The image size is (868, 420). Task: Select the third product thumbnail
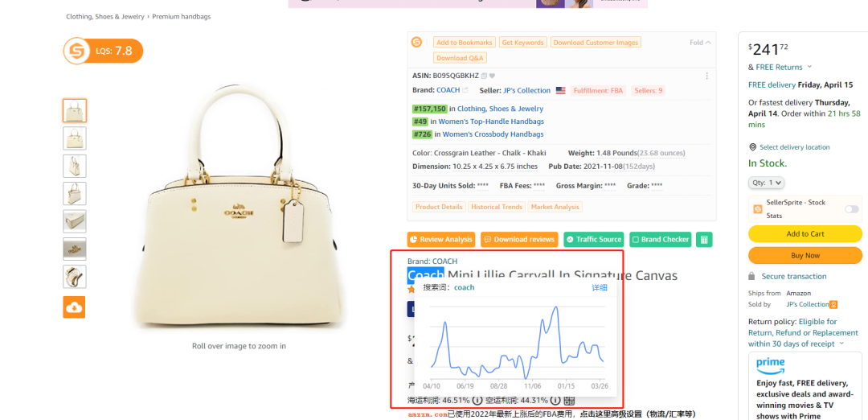point(74,167)
